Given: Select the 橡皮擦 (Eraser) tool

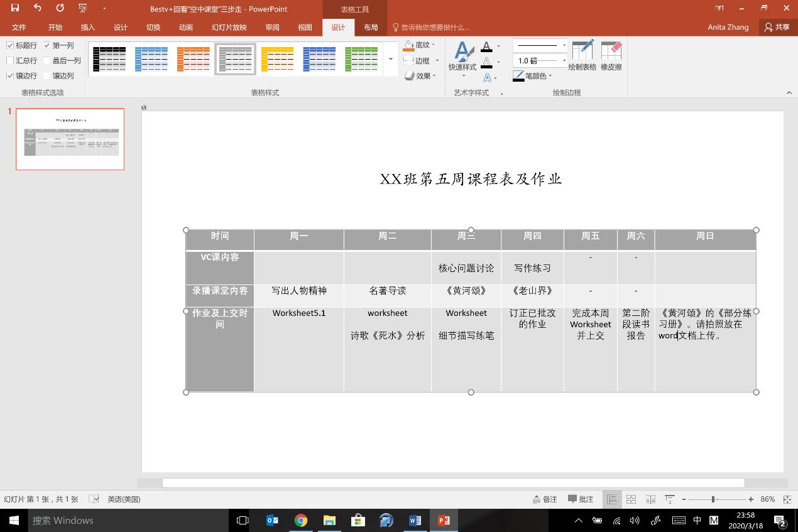Looking at the screenshot, I should tap(611, 56).
